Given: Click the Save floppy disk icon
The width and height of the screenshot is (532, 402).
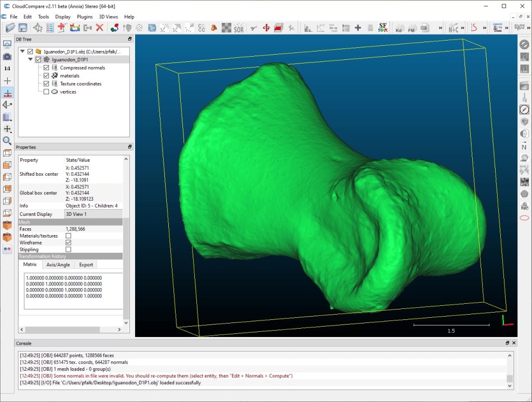Looking at the screenshot, I should point(23,28).
